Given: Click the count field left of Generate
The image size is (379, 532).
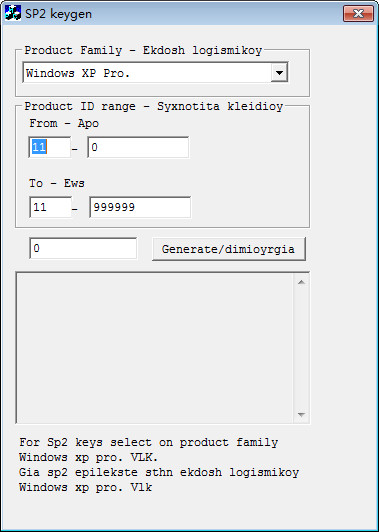Looking at the screenshot, I should (x=83, y=248).
